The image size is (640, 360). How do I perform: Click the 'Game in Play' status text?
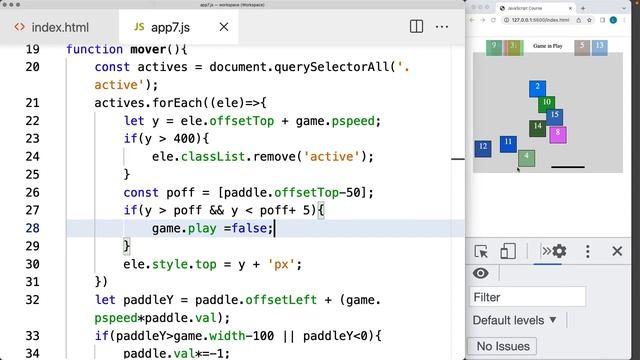[548, 46]
